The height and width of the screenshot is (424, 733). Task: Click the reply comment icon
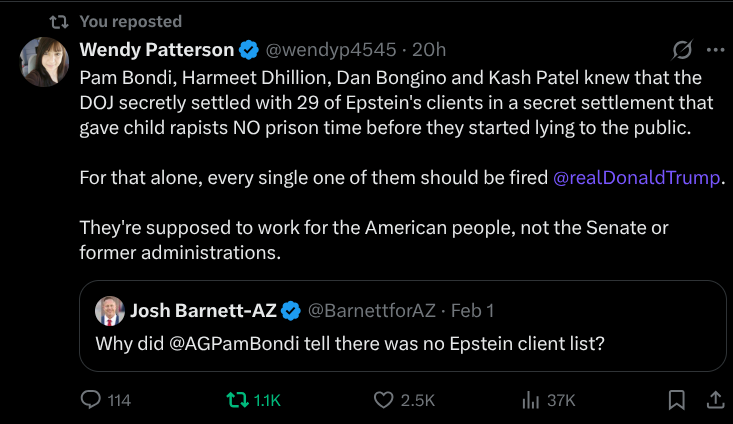[91, 399]
